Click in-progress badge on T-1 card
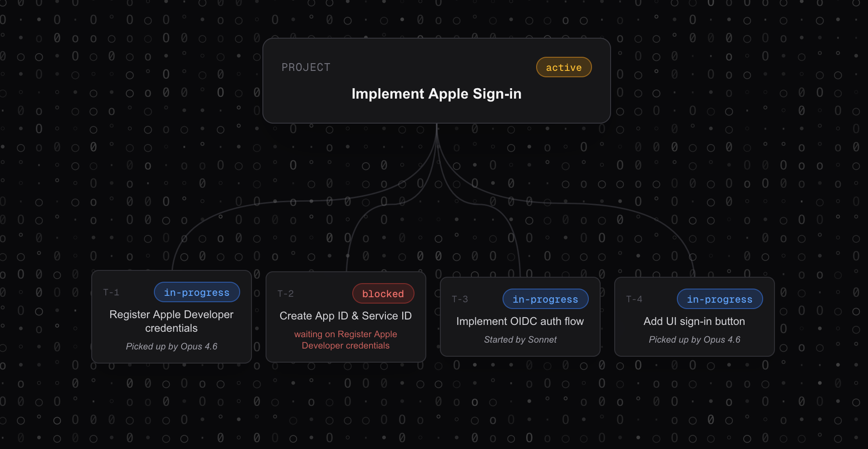 (197, 292)
